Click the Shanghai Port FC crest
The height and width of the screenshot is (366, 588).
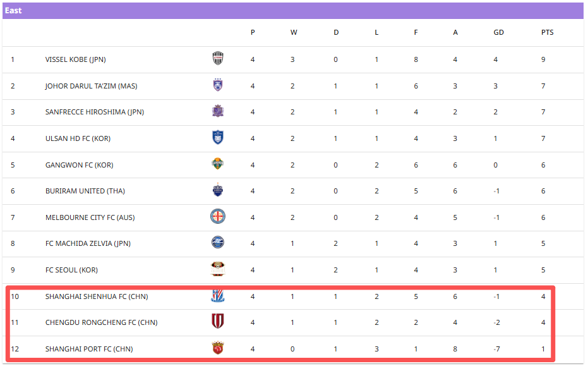point(217,348)
